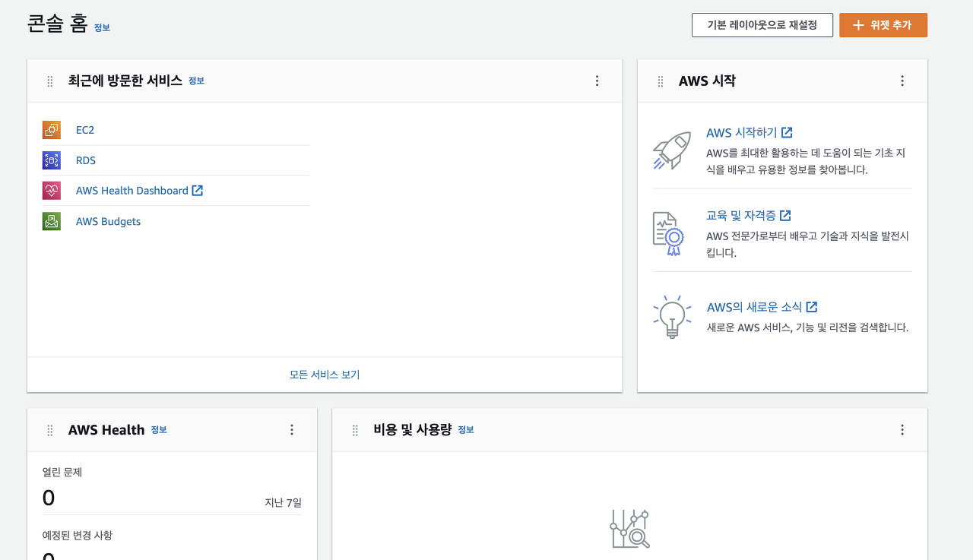
Task: Click external link icon beside AWS 시작하기
Action: (787, 132)
